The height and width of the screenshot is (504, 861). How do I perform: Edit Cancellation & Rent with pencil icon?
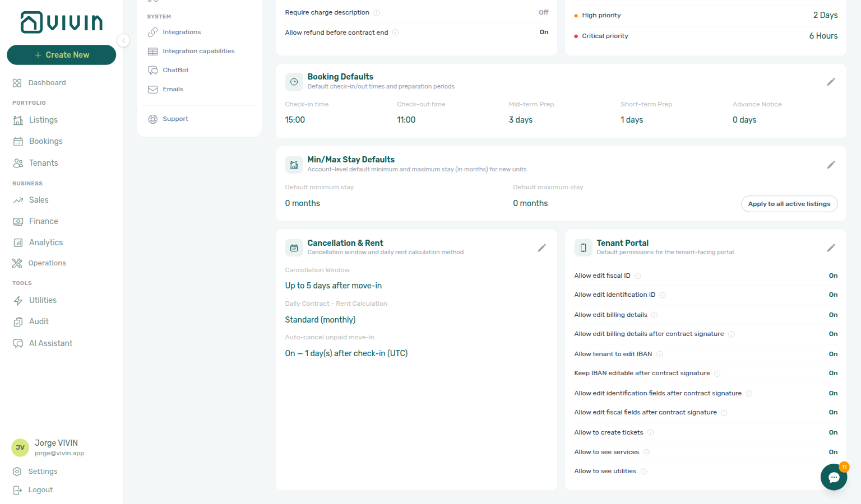[x=541, y=248]
